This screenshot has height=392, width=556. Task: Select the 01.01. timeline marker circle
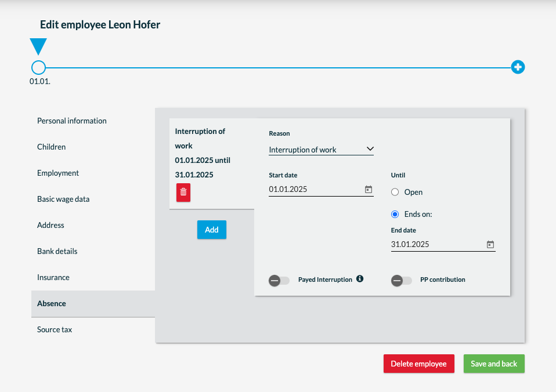(x=38, y=67)
